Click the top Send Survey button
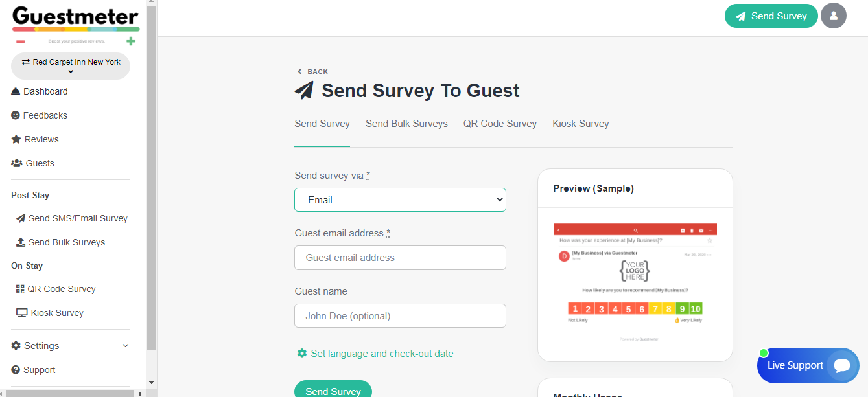 (771, 16)
